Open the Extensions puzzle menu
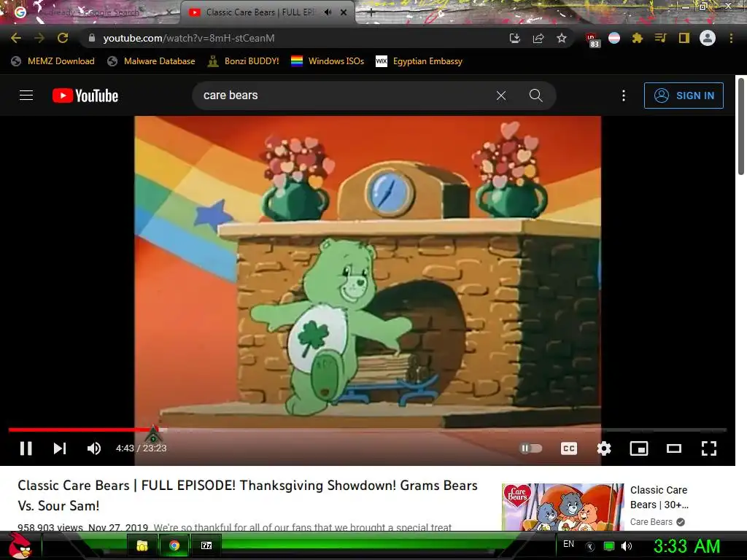Screen dimensions: 747x560 [637, 38]
